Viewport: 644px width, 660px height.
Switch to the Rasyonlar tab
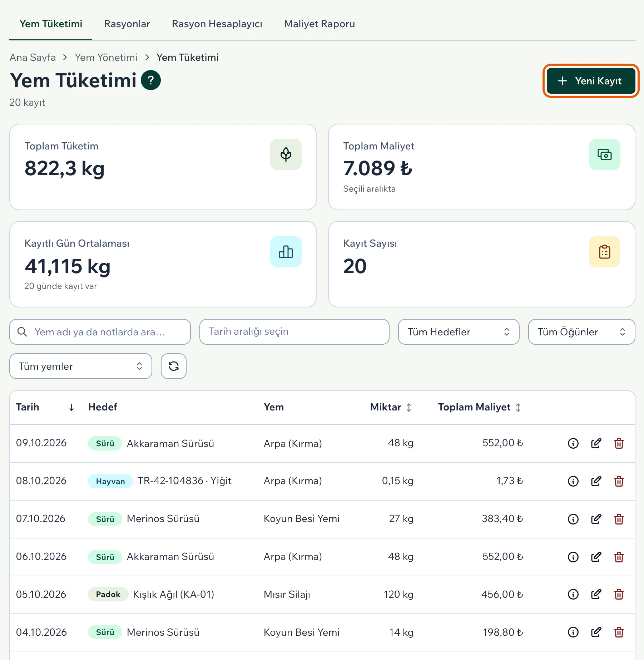(127, 24)
